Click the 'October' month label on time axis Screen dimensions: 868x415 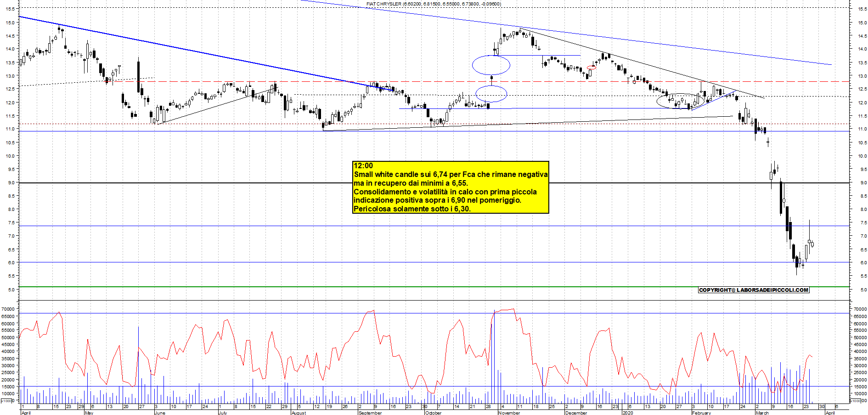[x=433, y=413]
